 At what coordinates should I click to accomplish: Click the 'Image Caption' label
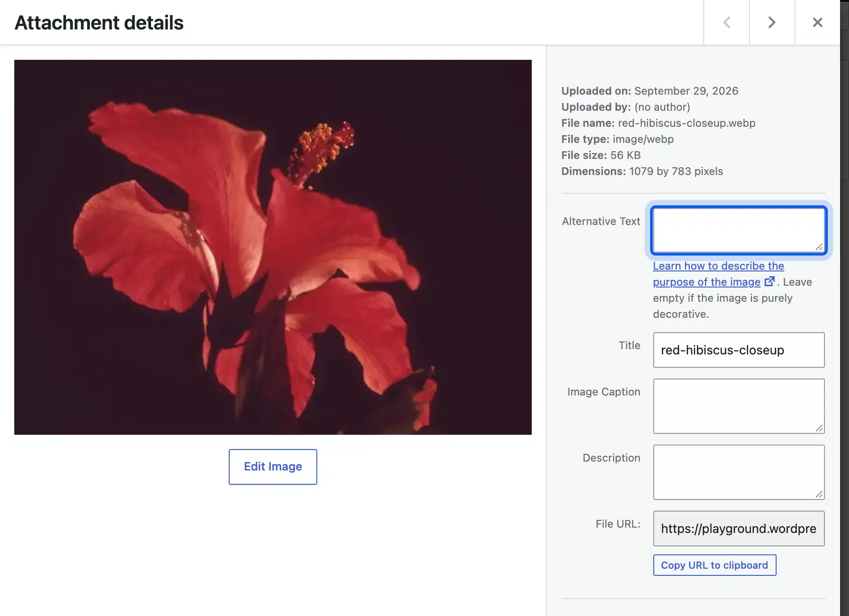click(x=604, y=392)
